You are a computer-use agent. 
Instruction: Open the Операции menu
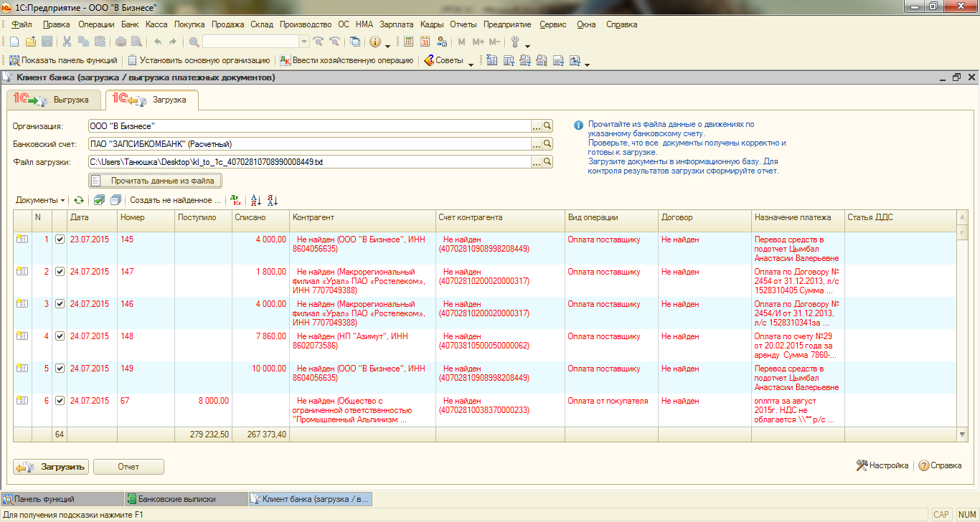96,24
